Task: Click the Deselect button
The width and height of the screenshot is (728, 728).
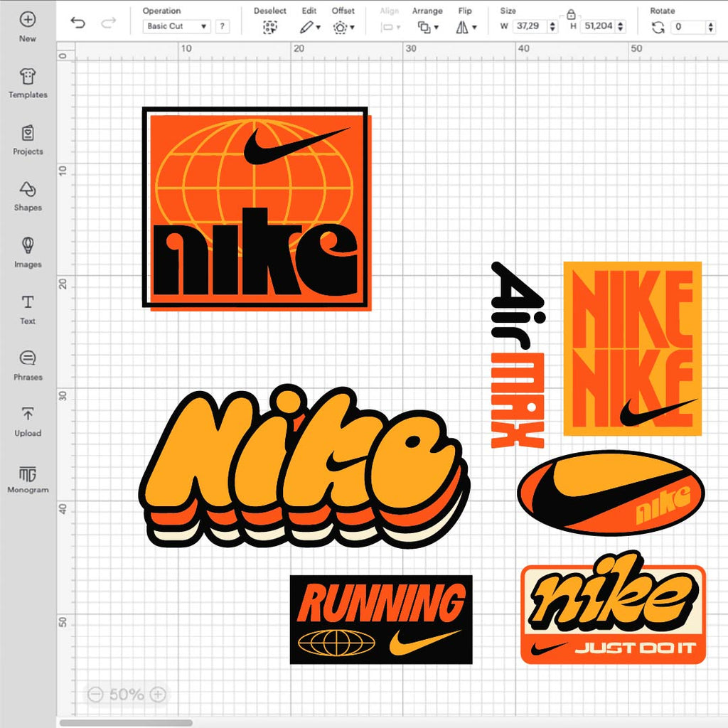Action: (269, 27)
